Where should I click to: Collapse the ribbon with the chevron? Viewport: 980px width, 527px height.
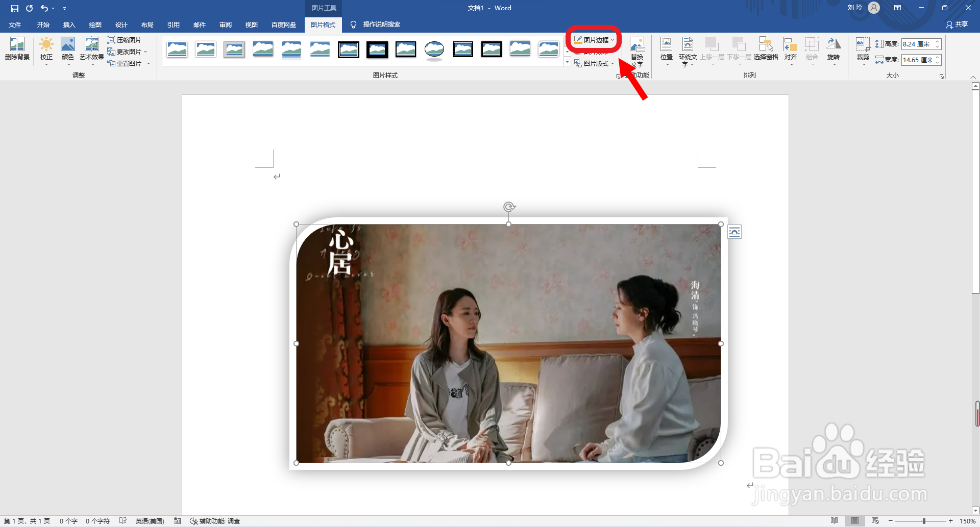(973, 77)
